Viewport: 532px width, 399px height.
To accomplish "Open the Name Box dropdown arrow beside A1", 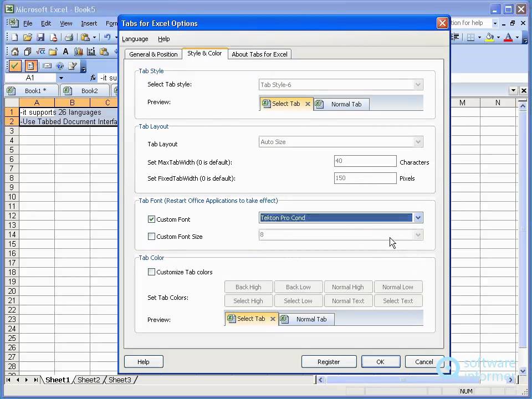I will (x=61, y=78).
